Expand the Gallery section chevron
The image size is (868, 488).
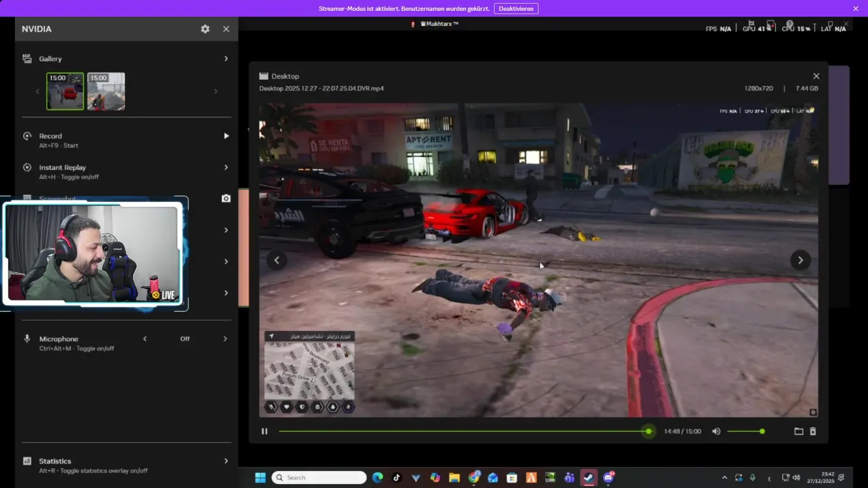226,59
